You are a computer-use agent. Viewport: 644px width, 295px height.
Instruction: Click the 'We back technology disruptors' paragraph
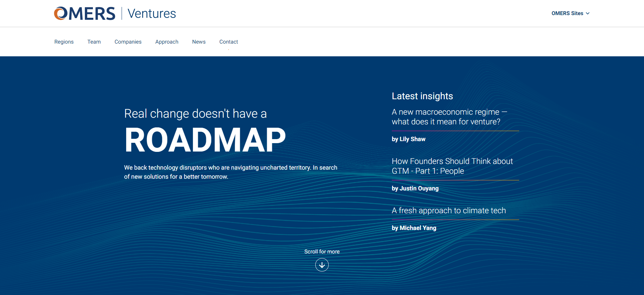pyautogui.click(x=231, y=172)
